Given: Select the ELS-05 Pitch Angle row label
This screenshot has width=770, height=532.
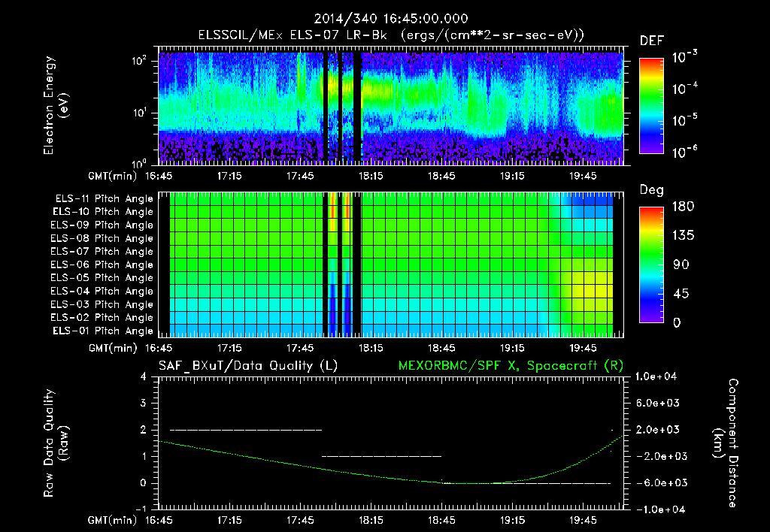Looking at the screenshot, I should (102, 278).
